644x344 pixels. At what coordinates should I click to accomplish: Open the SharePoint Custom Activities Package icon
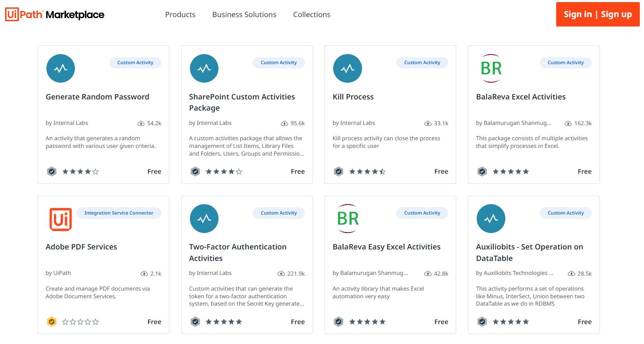(x=204, y=68)
